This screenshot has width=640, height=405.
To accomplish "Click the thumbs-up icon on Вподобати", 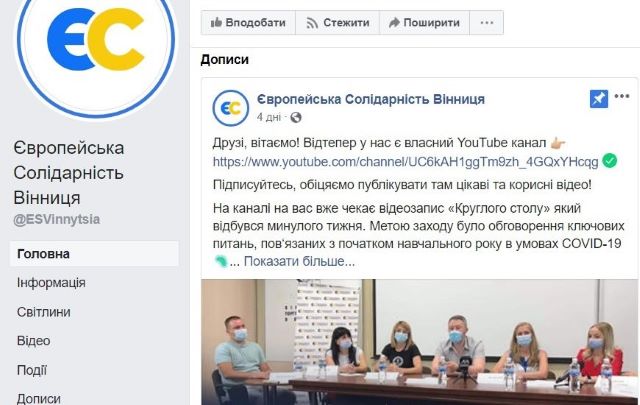I will pos(216,22).
